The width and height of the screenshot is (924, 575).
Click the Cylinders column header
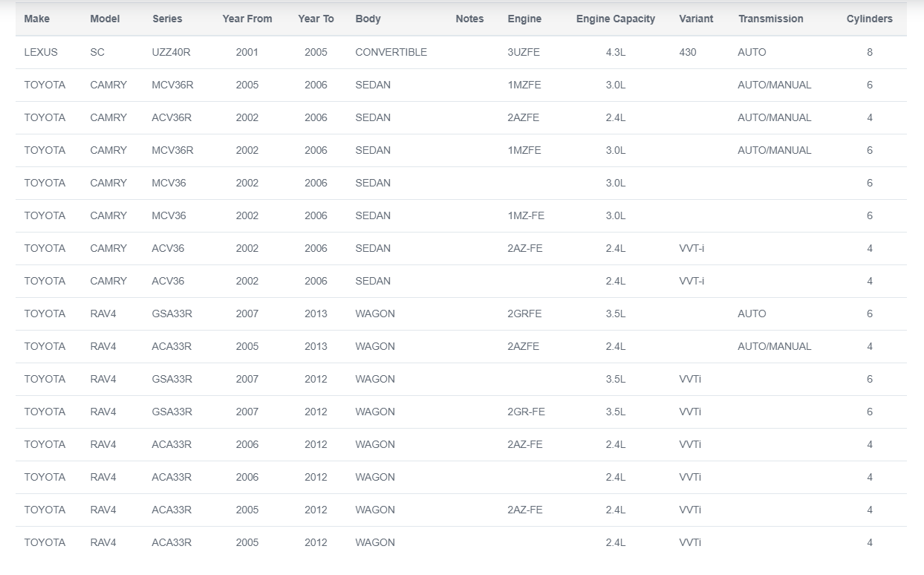click(x=870, y=19)
